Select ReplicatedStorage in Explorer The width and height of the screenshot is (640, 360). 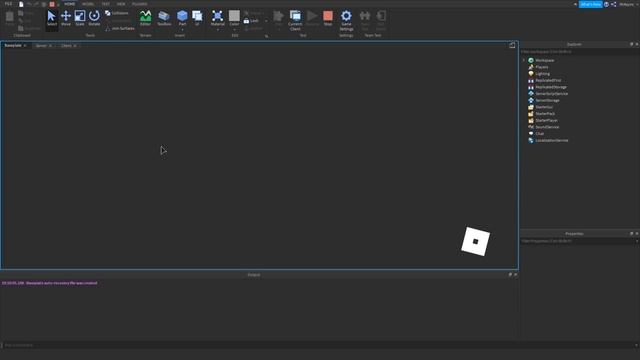(x=551, y=87)
